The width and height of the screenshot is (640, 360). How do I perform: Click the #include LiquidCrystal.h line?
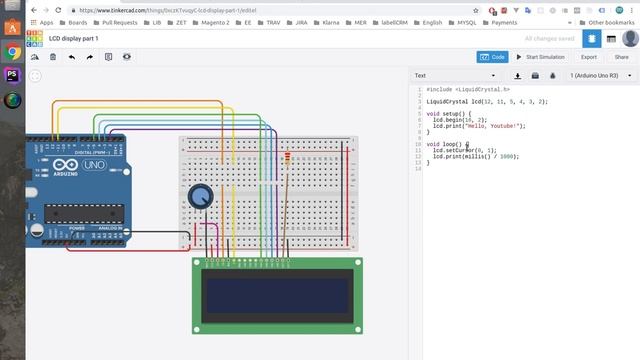coord(468,89)
